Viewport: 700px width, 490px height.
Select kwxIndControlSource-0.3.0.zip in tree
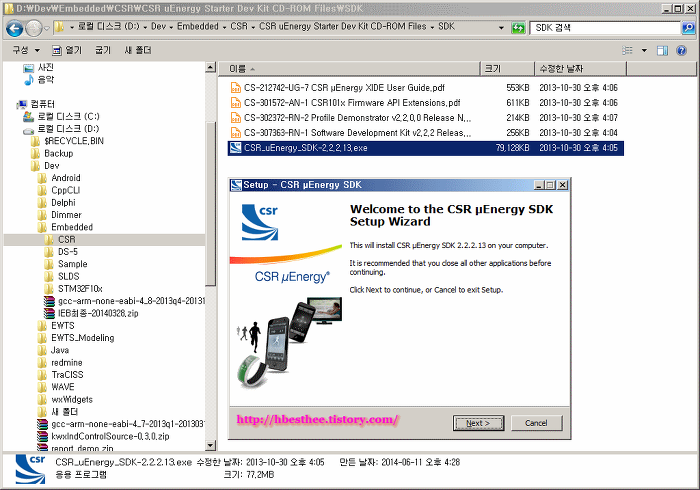[x=110, y=436]
